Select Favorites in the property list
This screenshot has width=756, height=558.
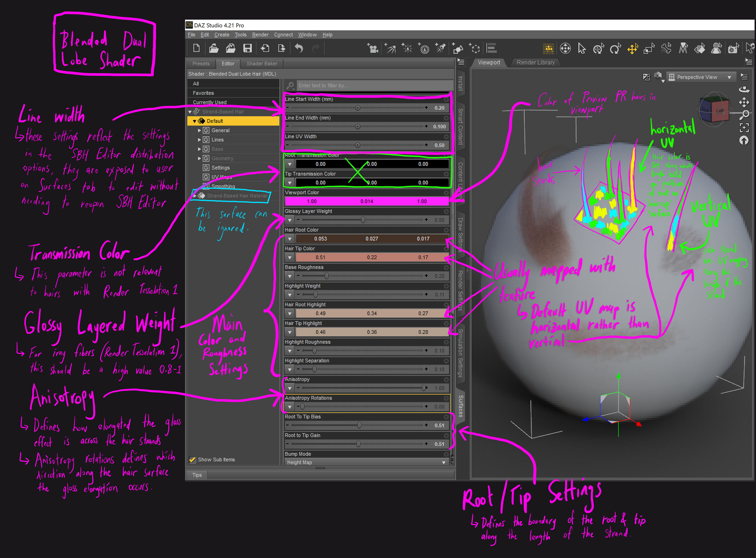coord(203,93)
